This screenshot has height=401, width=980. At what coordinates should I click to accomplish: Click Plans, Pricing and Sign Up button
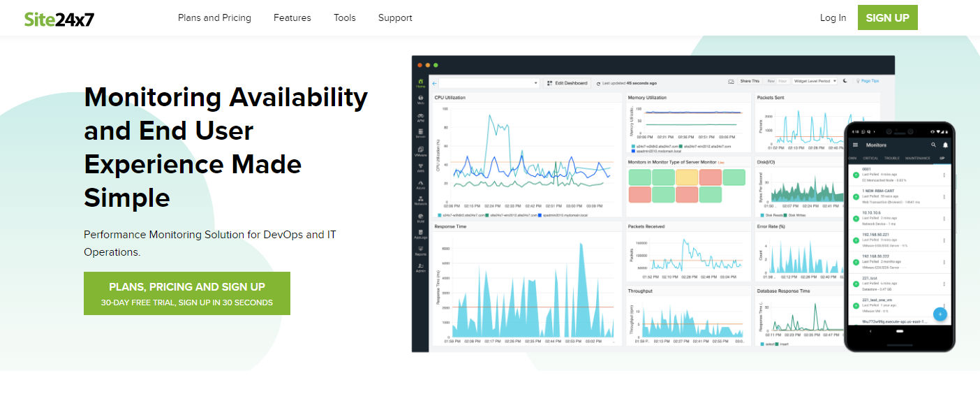pos(187,293)
